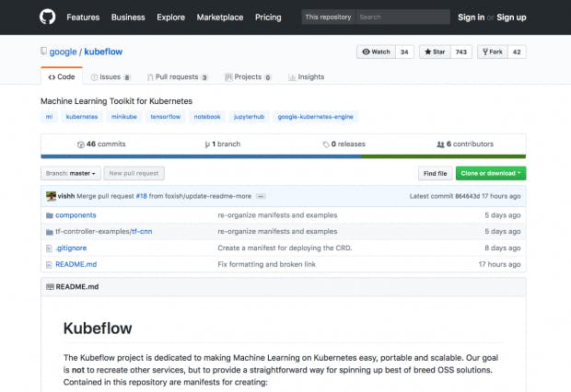Screen dimensions: 571x392
Task: Click the blue segment of language bar
Action: [201, 156]
